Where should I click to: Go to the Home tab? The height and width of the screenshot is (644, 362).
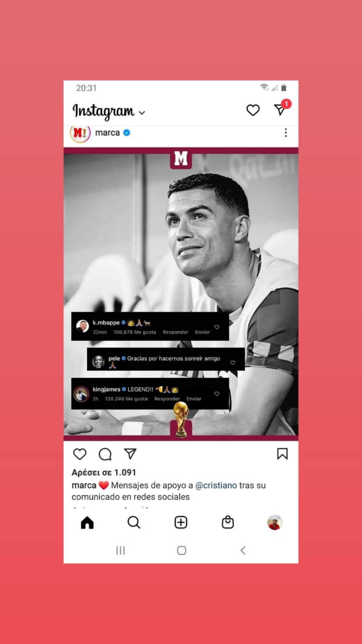(x=87, y=523)
